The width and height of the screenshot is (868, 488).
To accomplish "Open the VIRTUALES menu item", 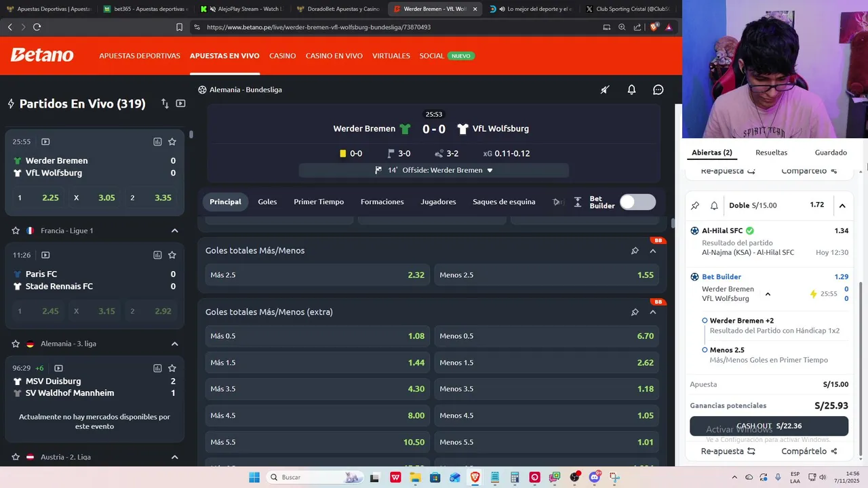I will pos(391,56).
